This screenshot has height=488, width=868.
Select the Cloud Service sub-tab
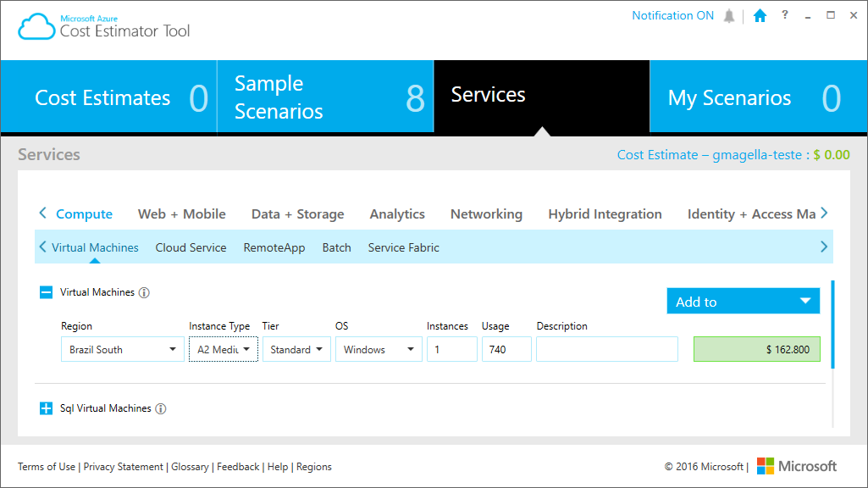point(191,247)
